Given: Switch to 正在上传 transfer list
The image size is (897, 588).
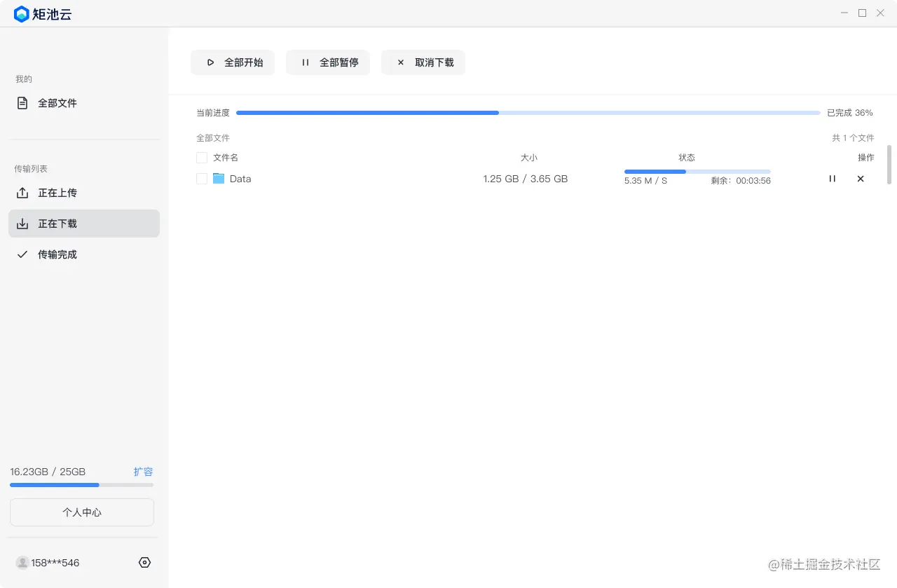Looking at the screenshot, I should [x=58, y=193].
